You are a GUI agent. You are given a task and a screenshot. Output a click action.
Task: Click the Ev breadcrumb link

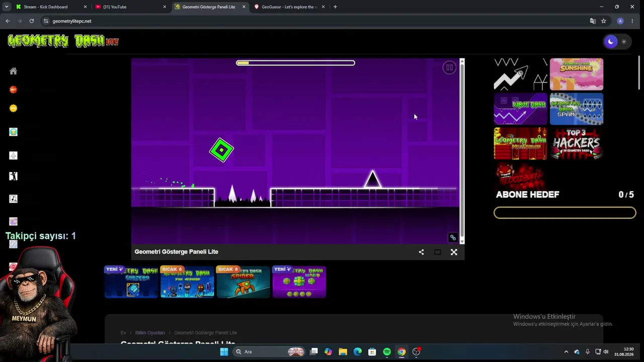click(123, 333)
